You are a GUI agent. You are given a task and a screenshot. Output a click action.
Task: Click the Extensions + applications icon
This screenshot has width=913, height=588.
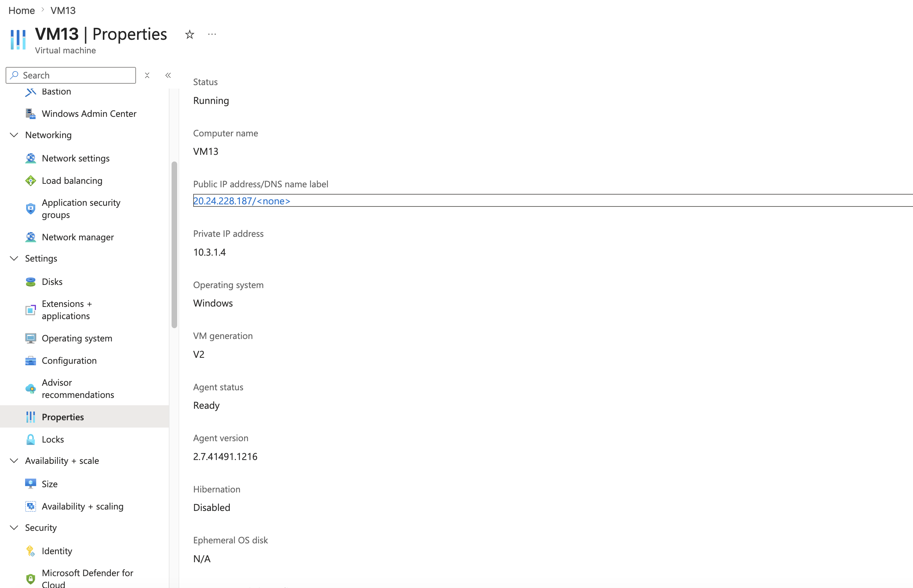31,310
